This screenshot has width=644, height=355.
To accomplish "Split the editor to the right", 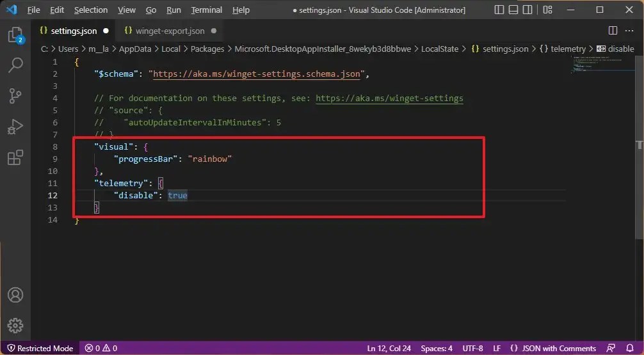I will point(613,30).
